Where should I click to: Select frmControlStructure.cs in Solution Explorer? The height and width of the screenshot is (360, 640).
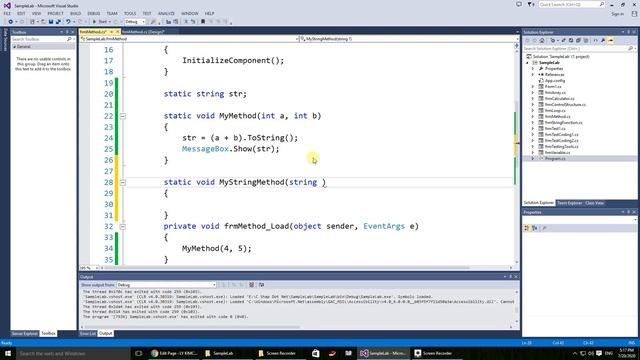(x=565, y=105)
